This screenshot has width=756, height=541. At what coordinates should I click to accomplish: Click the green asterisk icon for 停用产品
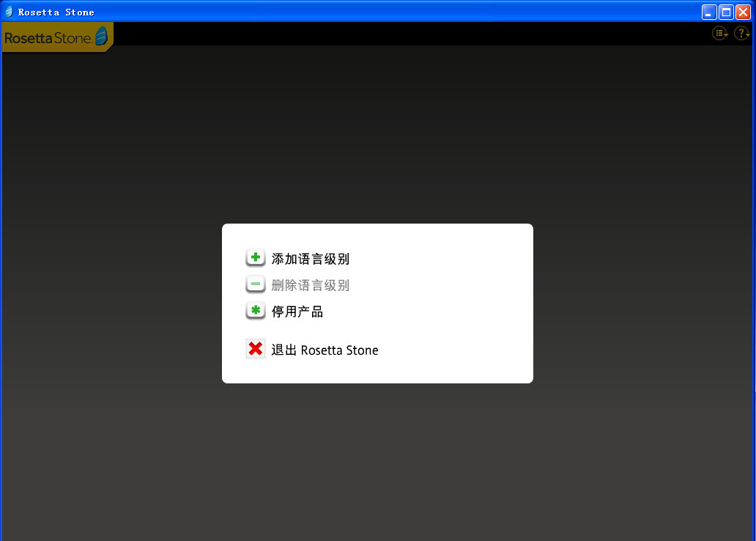[254, 311]
